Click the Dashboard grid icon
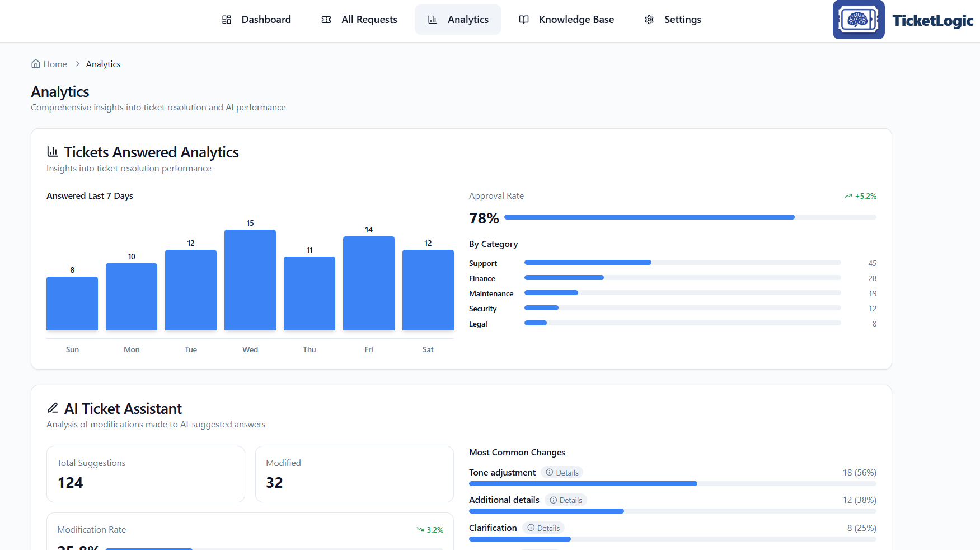 tap(227, 19)
